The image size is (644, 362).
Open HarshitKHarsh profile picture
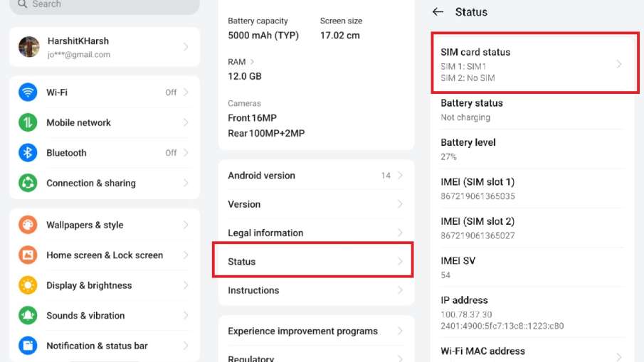pyautogui.click(x=29, y=47)
